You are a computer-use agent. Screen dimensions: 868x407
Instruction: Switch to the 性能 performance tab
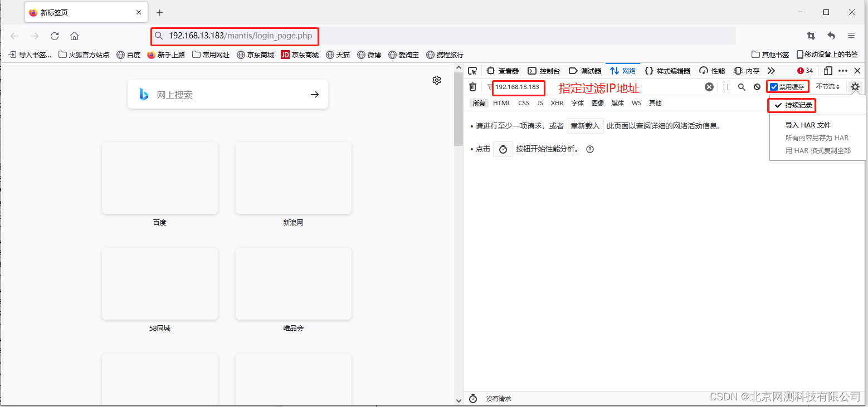pyautogui.click(x=712, y=71)
